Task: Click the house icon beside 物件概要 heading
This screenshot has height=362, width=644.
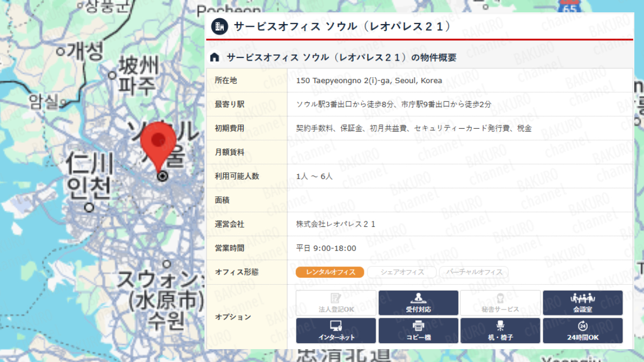Action: pos(215,57)
